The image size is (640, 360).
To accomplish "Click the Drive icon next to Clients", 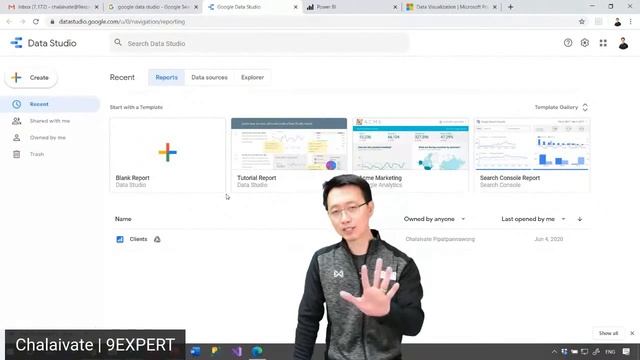I will (x=157, y=239).
